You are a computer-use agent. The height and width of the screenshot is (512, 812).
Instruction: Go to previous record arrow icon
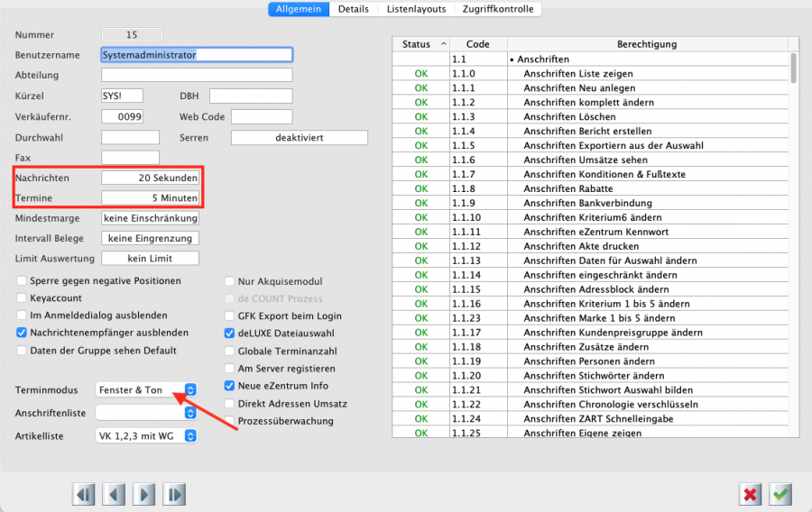[115, 494]
